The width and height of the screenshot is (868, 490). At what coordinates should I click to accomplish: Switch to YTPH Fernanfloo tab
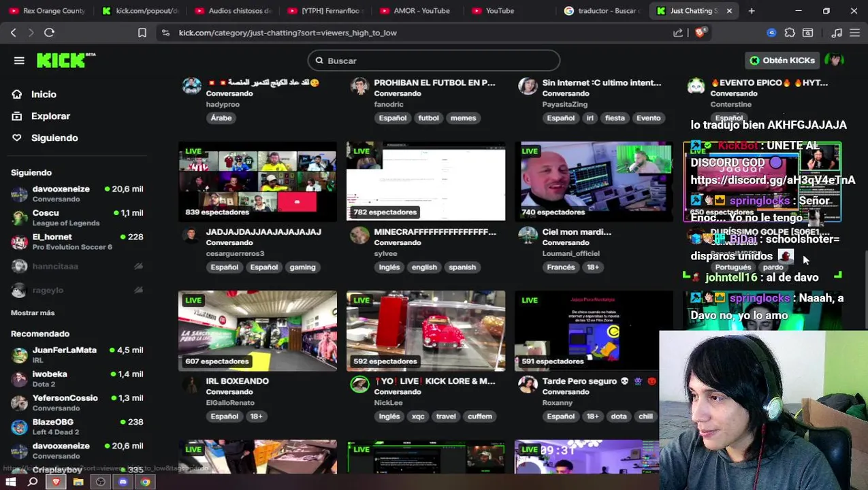pyautogui.click(x=325, y=11)
